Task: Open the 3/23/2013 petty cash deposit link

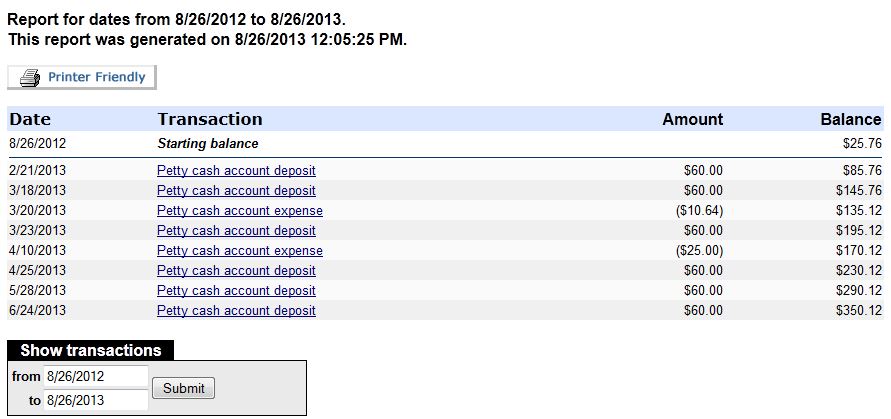Action: (x=236, y=231)
